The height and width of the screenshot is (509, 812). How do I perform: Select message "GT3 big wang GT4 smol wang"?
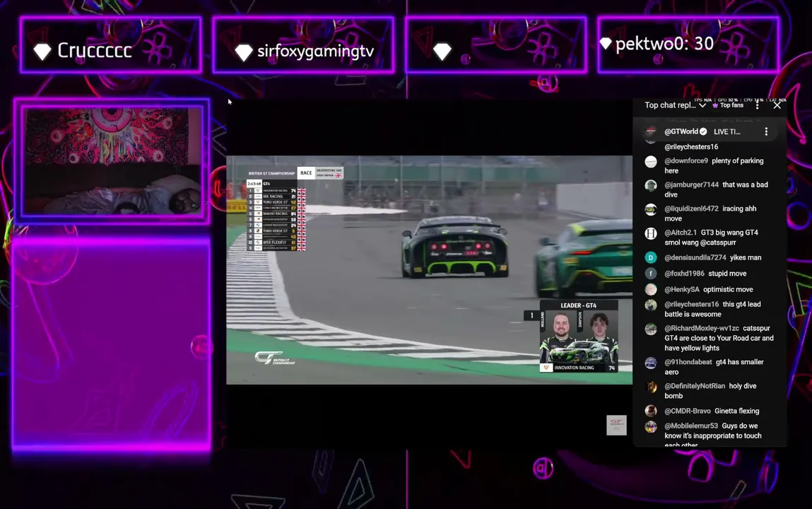[x=712, y=237]
